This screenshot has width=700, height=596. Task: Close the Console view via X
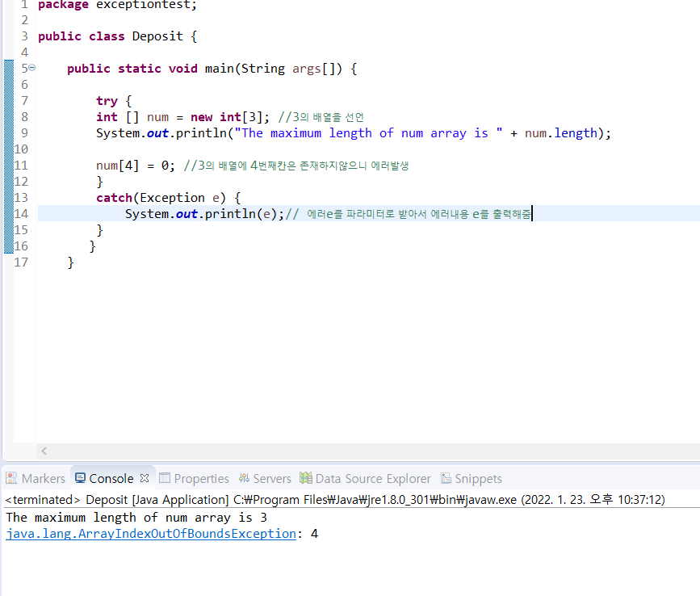pyautogui.click(x=145, y=478)
